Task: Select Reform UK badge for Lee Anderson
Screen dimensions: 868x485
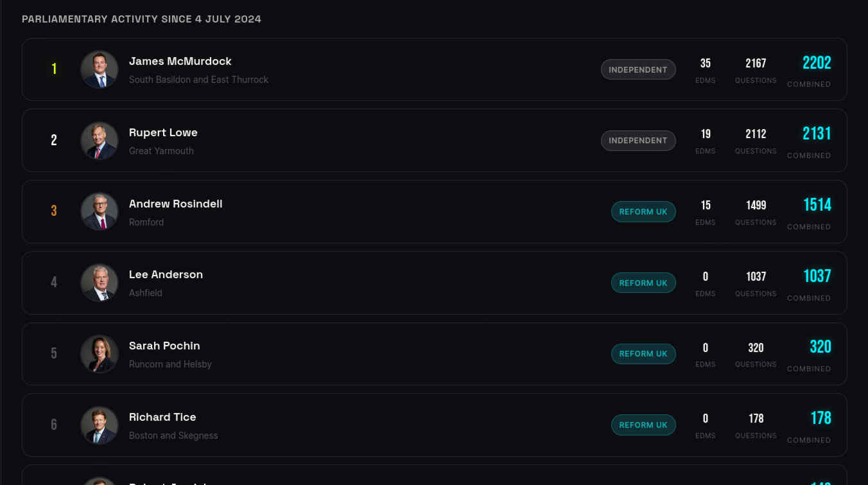Action: click(643, 283)
